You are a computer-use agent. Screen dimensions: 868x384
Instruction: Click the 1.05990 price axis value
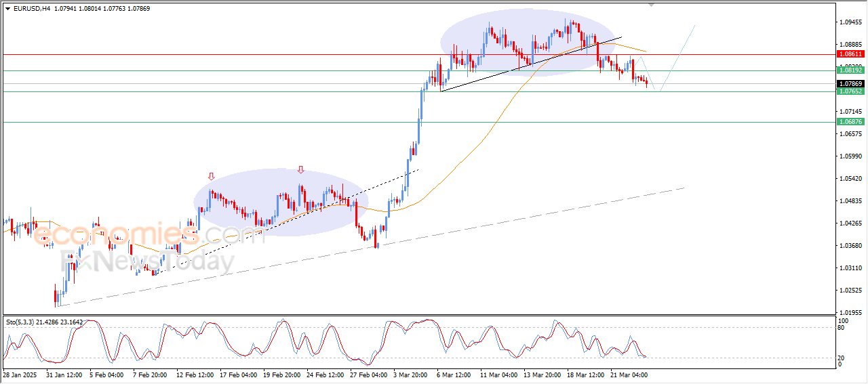tap(850, 156)
